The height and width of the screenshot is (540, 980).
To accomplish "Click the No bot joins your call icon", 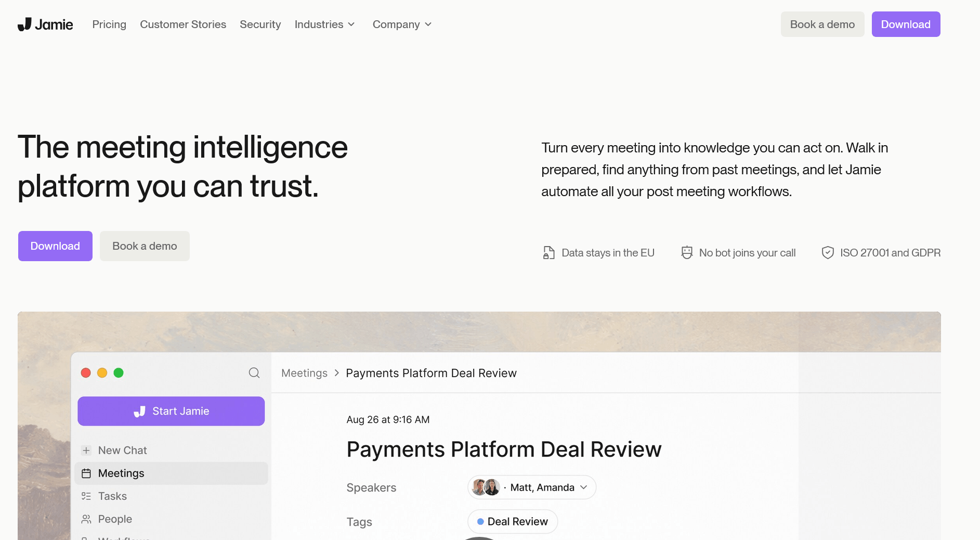I will [x=687, y=253].
